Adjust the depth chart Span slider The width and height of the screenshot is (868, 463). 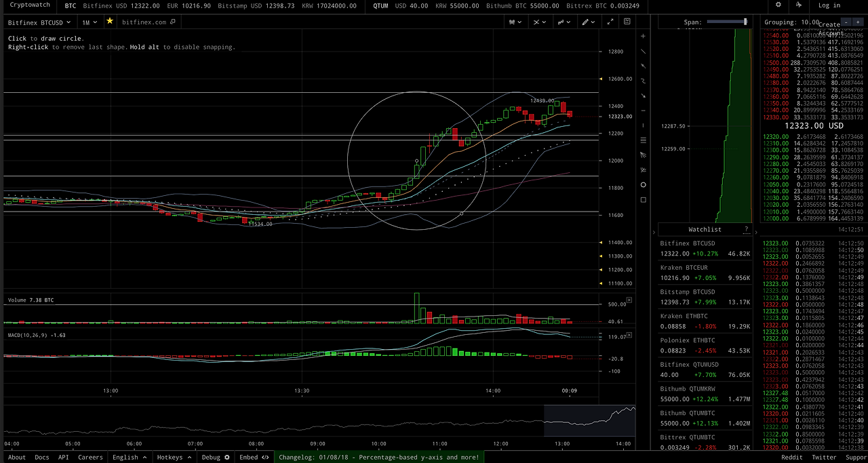tap(727, 22)
